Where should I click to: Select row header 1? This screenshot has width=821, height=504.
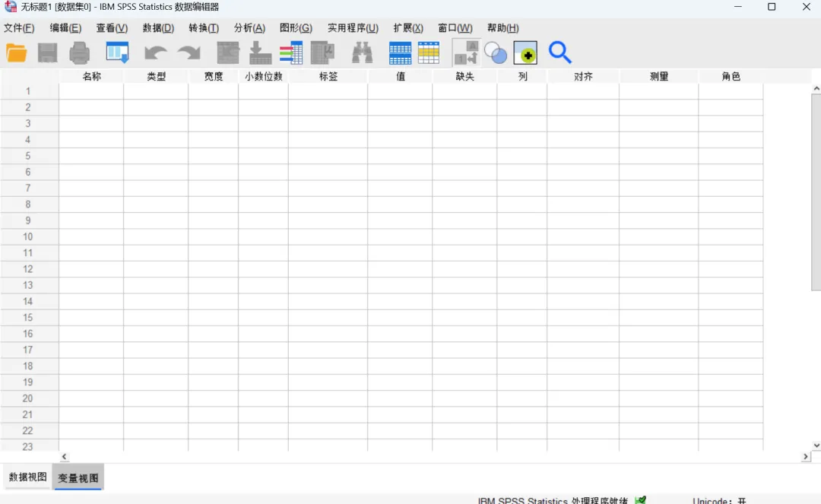pyautogui.click(x=28, y=91)
